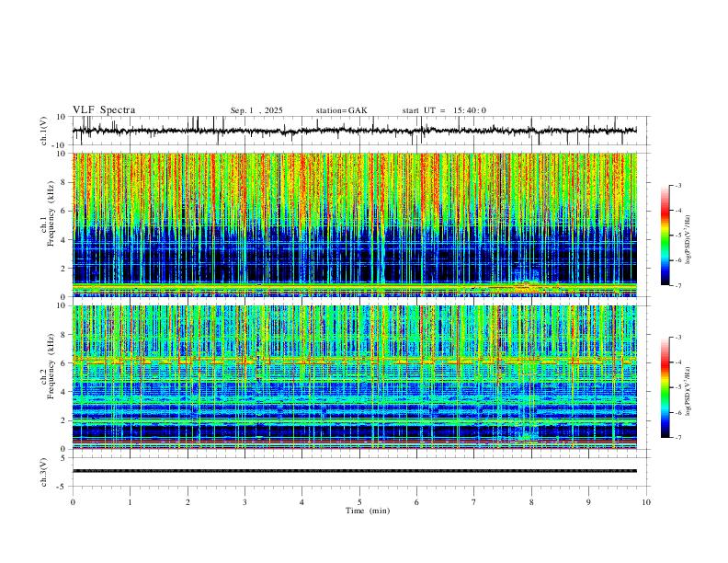The height and width of the screenshot is (563, 728).
Task: Click the time axis tick label '10'
Action: [x=646, y=502]
